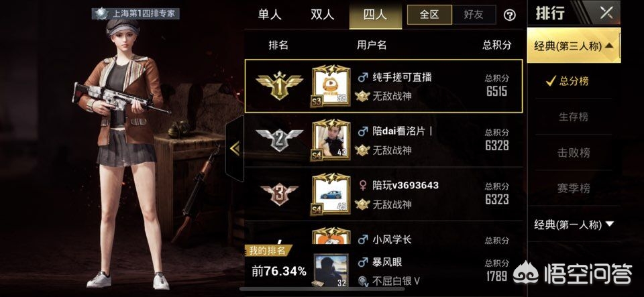Image resolution: width=644 pixels, height=297 pixels.
Task: Close the ranking panel with X icon
Action: coord(606,13)
